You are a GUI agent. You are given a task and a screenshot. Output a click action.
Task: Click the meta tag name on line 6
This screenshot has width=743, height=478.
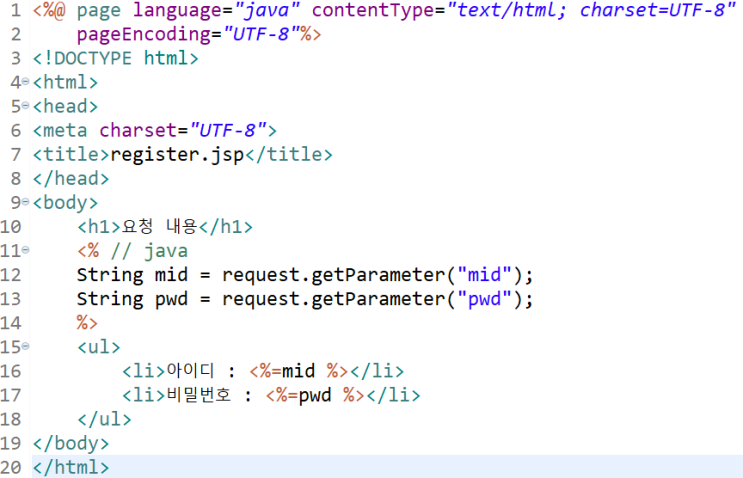(65, 130)
